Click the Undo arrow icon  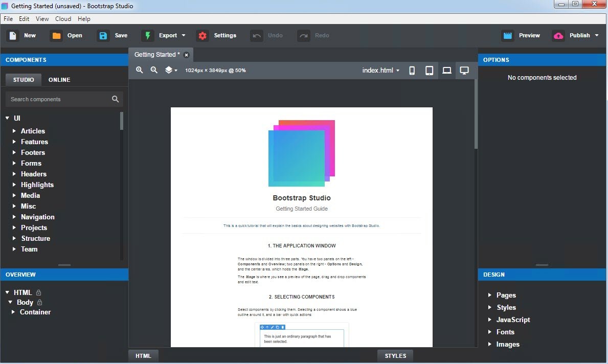click(x=257, y=36)
